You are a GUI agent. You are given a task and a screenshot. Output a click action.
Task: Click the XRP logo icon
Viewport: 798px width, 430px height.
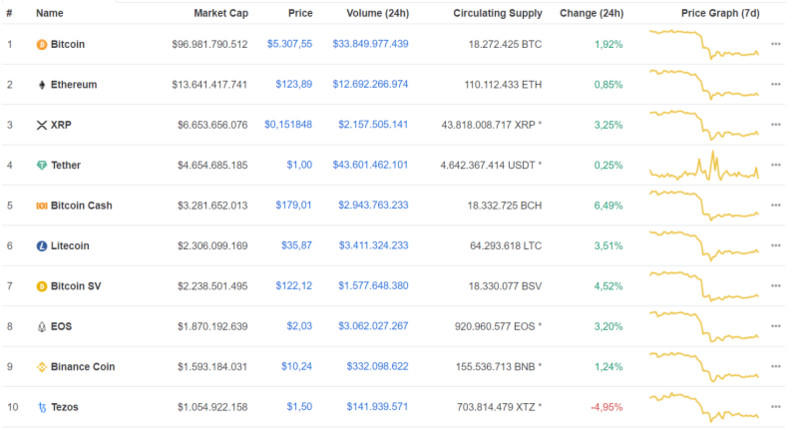coord(42,125)
